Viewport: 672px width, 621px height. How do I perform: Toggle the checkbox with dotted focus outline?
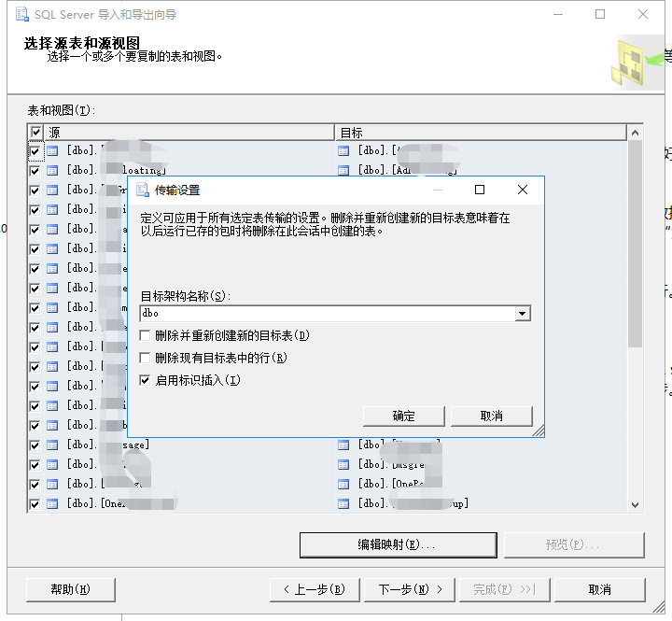pyautogui.click(x=35, y=151)
